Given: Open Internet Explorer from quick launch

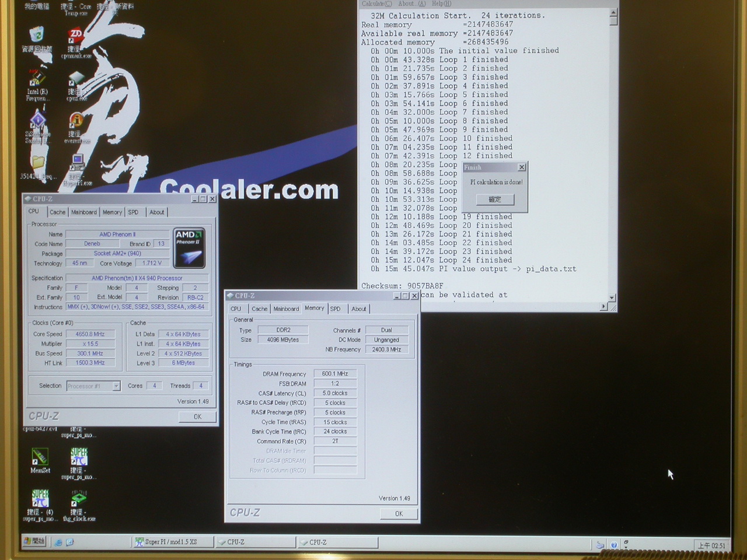Looking at the screenshot, I should coord(58,542).
